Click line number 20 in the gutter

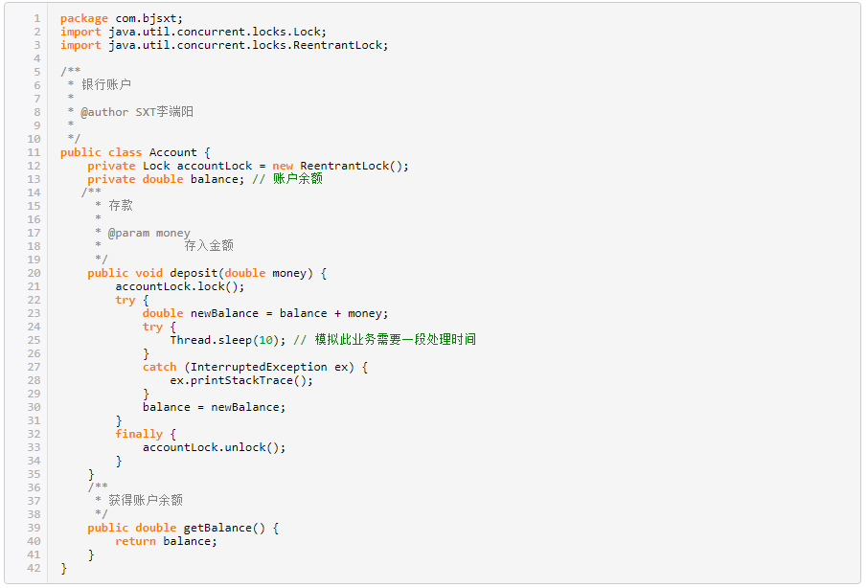[x=34, y=273]
